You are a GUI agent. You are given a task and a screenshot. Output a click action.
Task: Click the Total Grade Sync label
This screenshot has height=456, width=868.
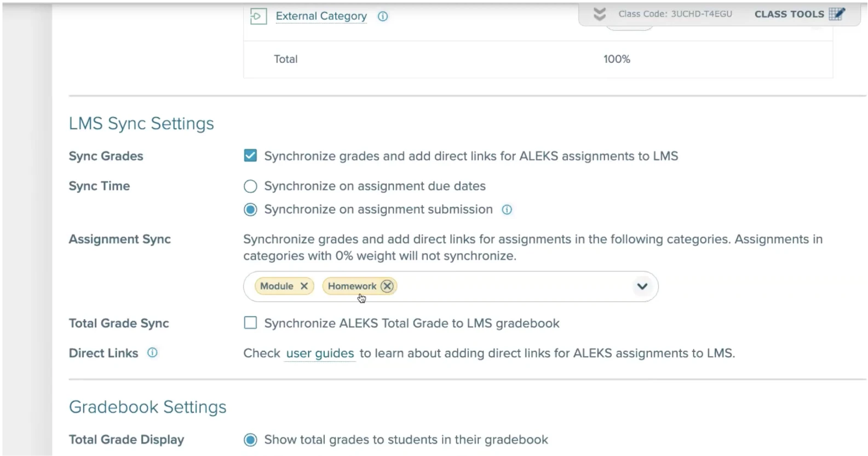(119, 324)
